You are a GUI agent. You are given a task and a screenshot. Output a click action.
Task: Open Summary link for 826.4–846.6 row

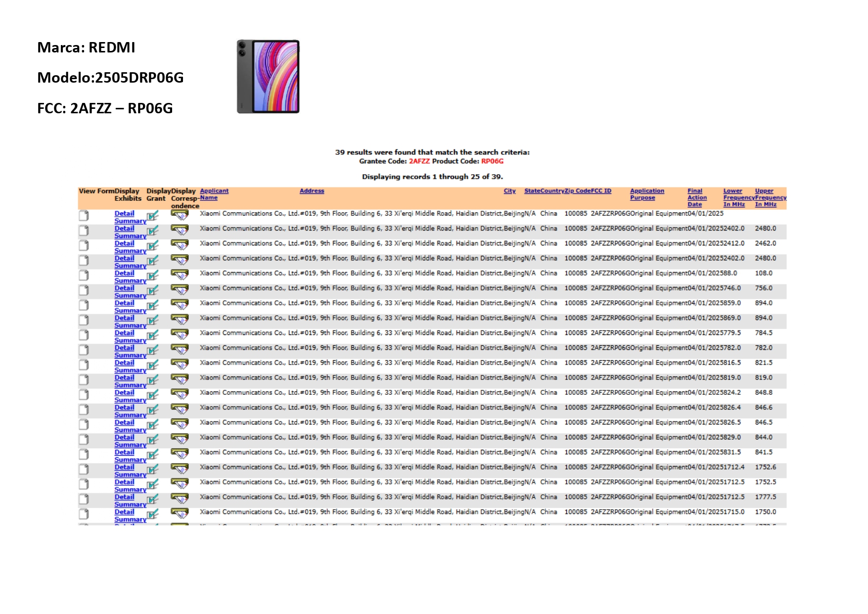(x=131, y=415)
